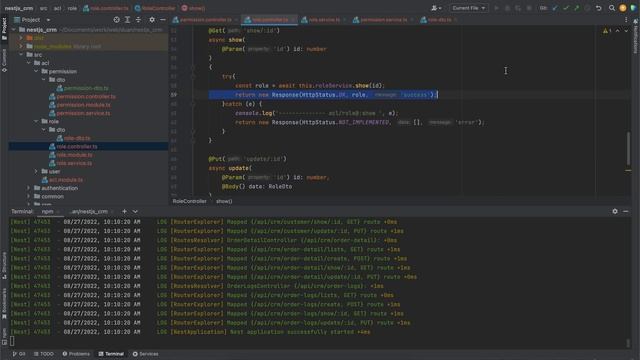Screen dimensions: 640x360
Task: Expand the dist folder
Action: 21,38
